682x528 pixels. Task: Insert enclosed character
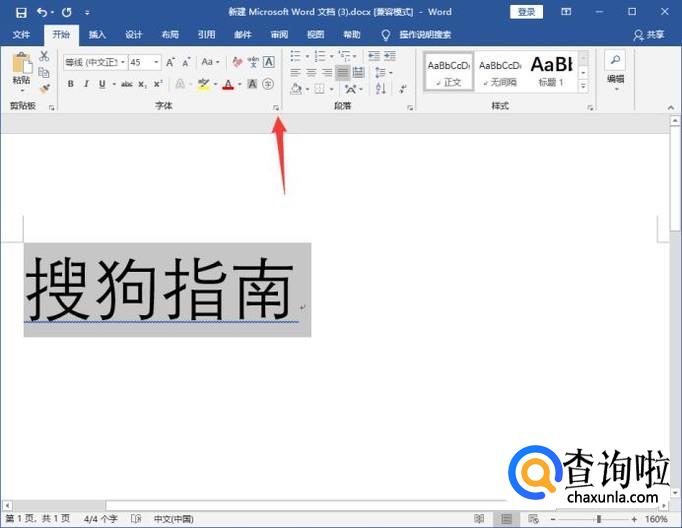click(268, 84)
